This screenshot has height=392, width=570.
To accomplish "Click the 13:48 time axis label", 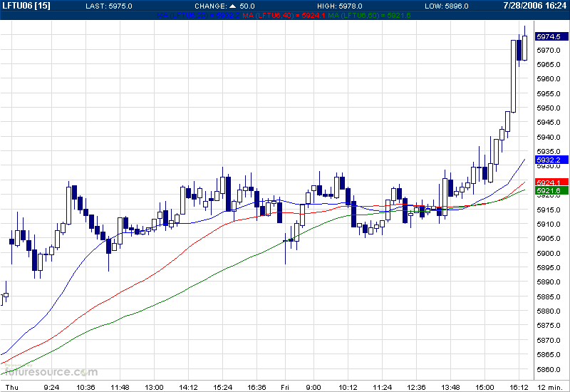I will point(450,387).
